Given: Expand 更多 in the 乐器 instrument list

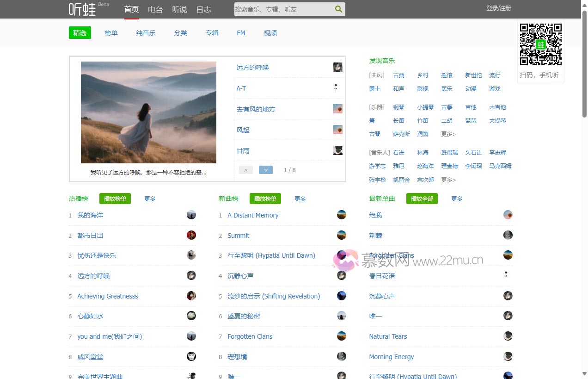Looking at the screenshot, I should pyautogui.click(x=447, y=134).
